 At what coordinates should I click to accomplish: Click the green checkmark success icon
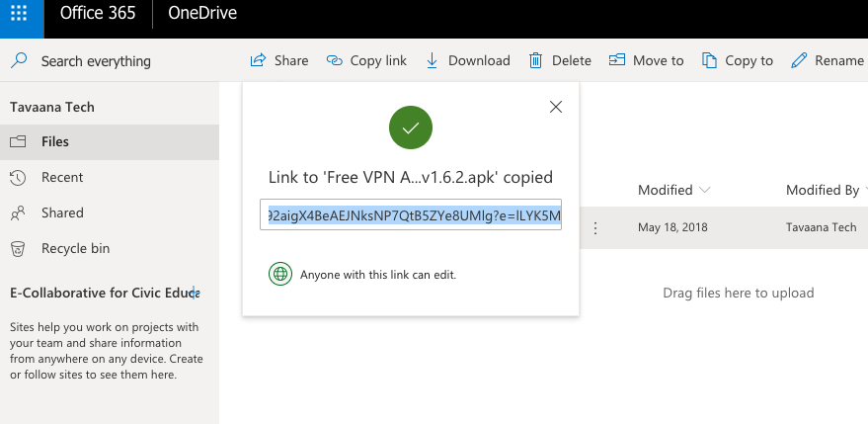click(411, 128)
